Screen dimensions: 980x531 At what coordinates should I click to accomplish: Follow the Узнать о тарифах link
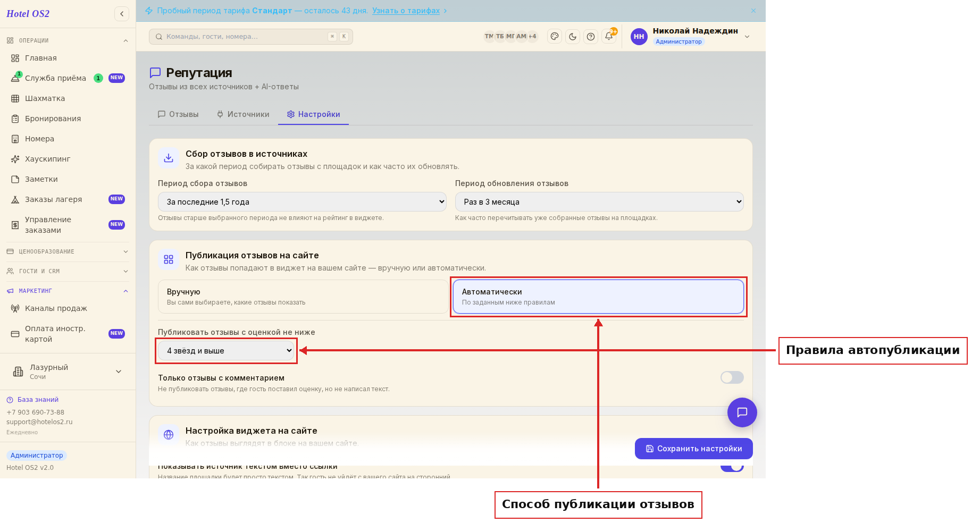[x=406, y=11]
